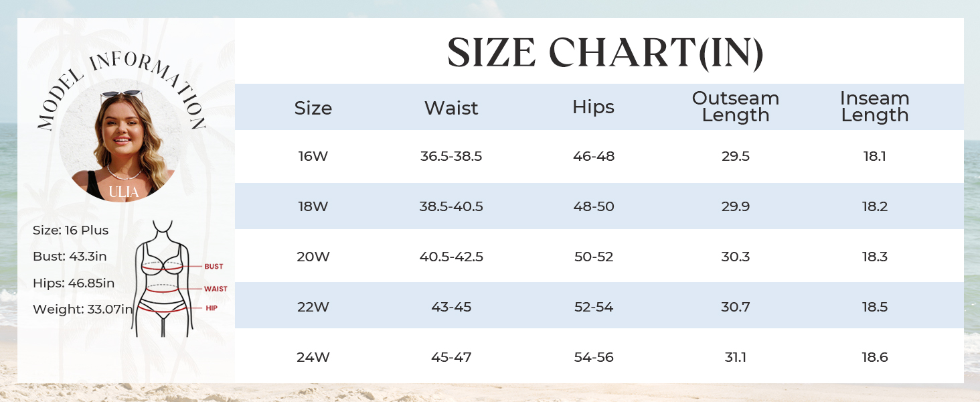Select the 24W size row label
980x402 pixels.
[313, 357]
